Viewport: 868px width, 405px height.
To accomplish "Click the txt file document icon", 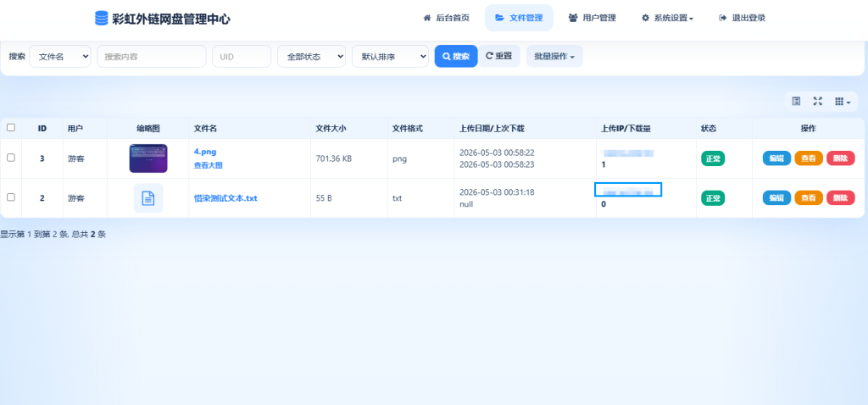I will tap(148, 198).
